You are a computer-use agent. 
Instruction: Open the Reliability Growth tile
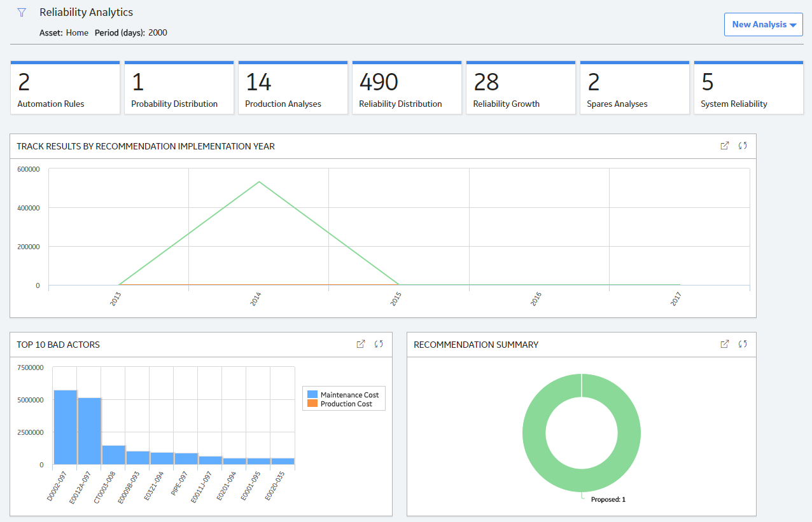521,88
